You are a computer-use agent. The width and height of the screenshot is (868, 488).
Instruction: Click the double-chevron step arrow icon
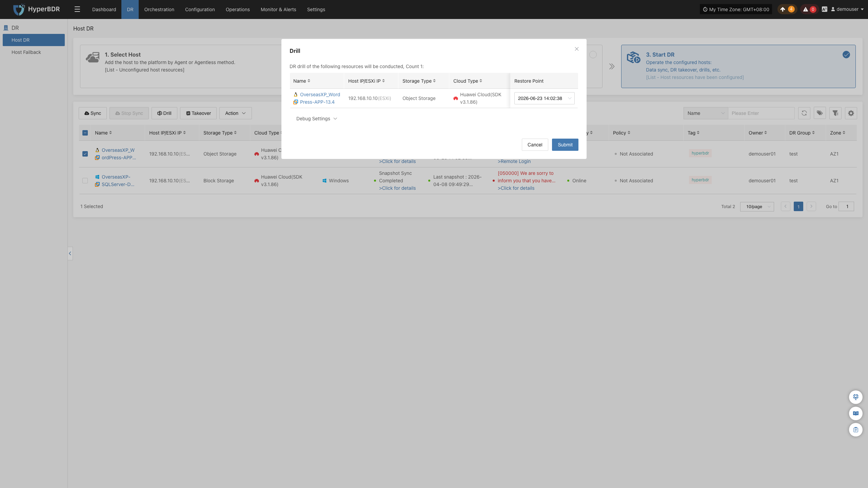pos(612,66)
